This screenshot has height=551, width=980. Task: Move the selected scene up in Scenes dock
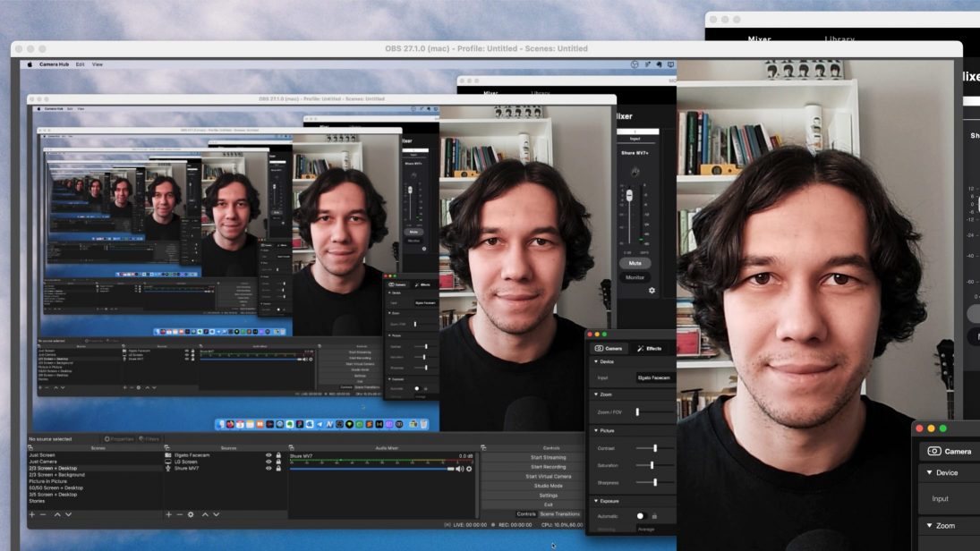pos(57,514)
